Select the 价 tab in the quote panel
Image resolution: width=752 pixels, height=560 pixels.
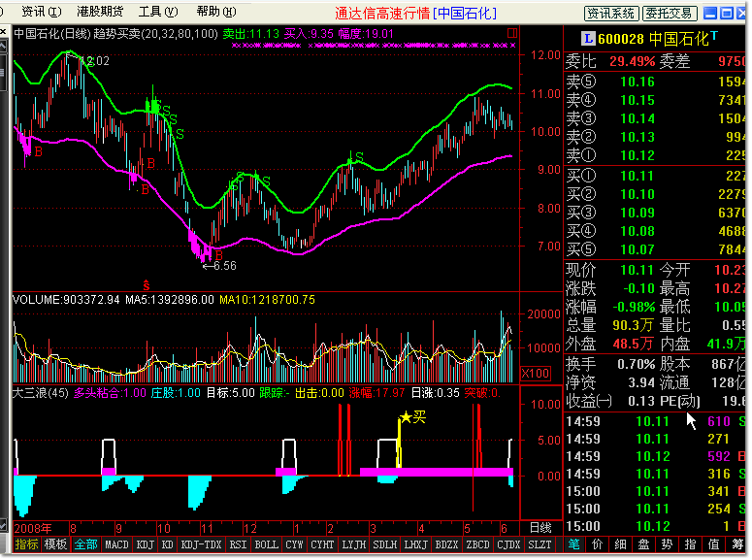tap(597, 544)
